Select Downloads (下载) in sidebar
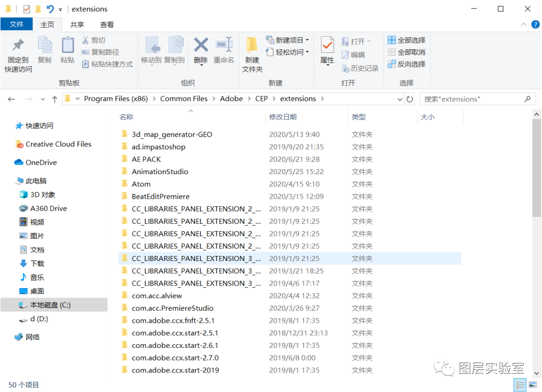 pos(32,264)
